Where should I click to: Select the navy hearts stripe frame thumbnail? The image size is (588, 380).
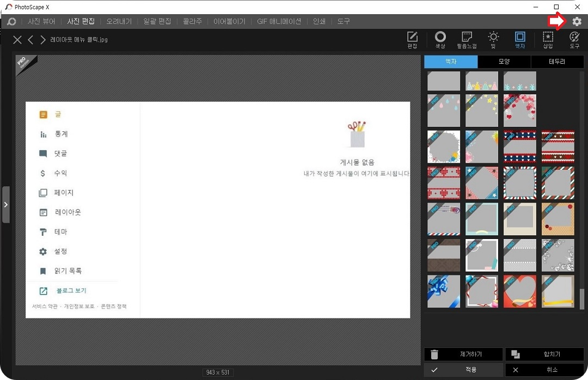[520, 146]
